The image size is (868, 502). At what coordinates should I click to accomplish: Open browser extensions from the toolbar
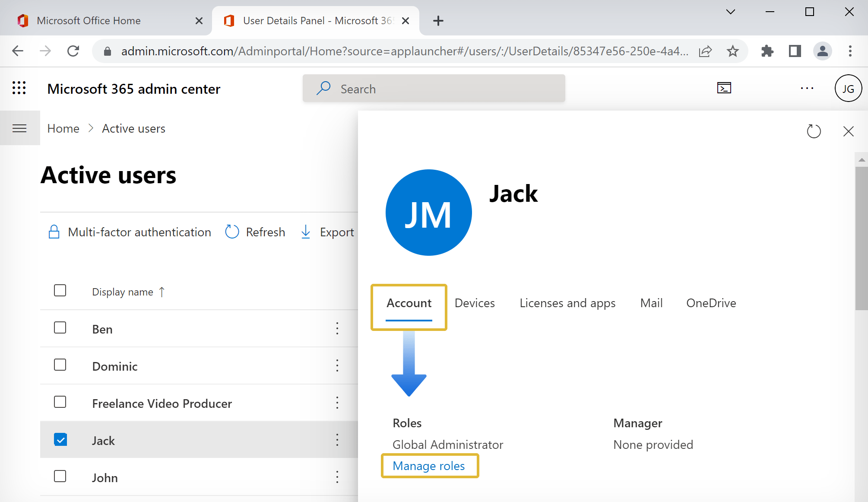point(767,51)
